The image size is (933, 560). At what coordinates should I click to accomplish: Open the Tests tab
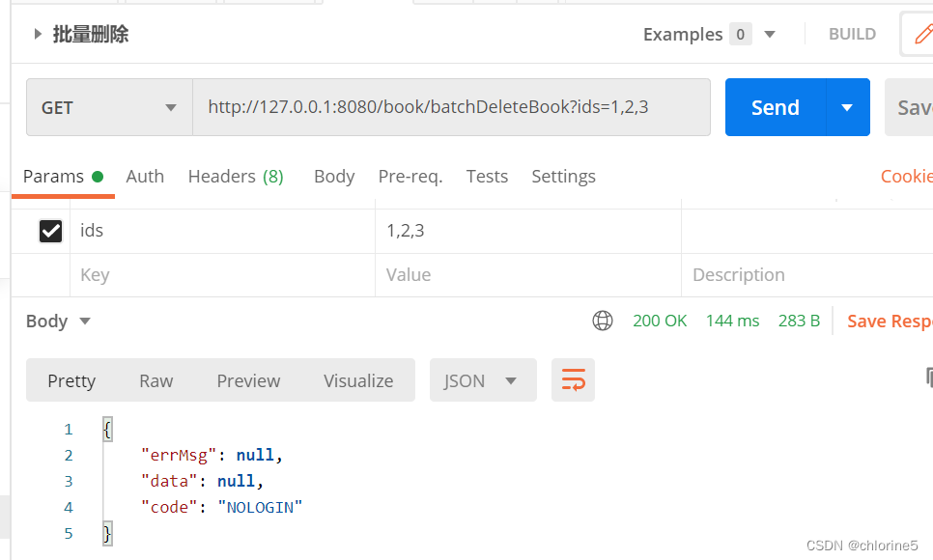pos(487,177)
